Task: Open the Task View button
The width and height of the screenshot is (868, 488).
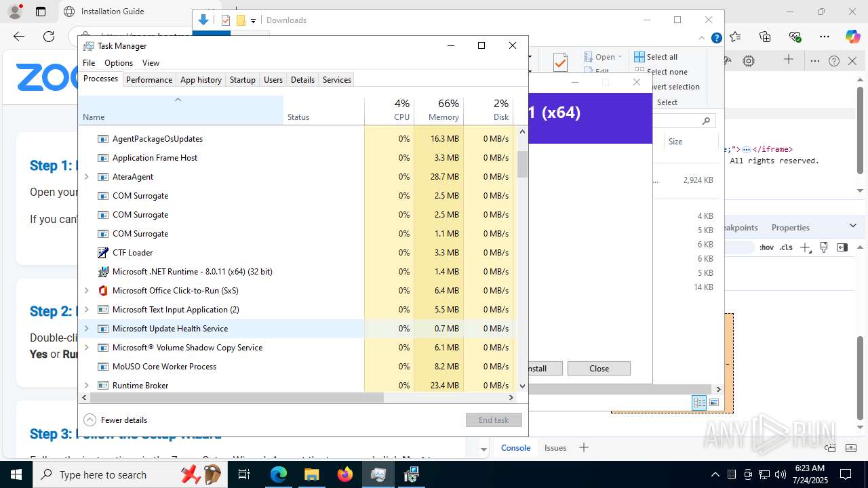Action: click(x=245, y=474)
